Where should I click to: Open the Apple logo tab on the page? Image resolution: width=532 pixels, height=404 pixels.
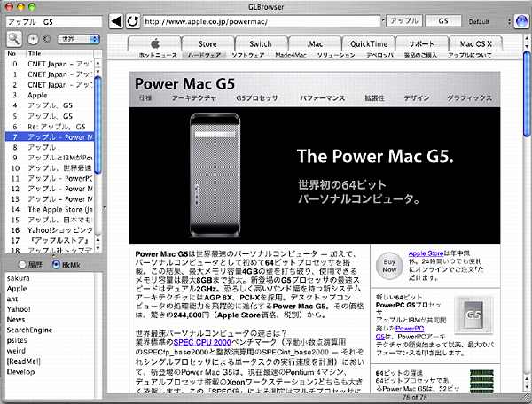click(154, 43)
